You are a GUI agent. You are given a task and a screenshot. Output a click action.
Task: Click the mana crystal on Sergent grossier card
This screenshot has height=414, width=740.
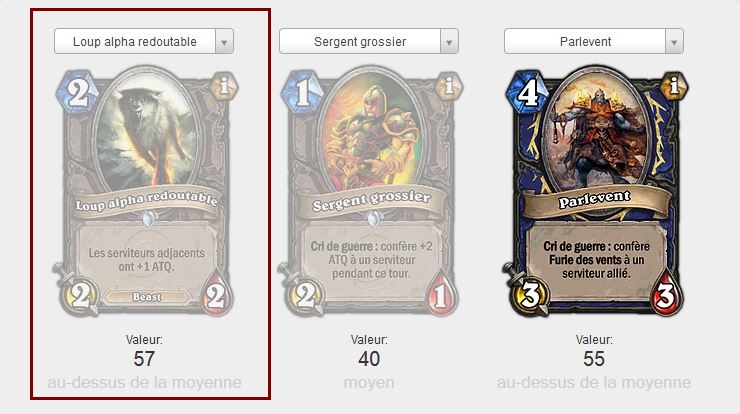(303, 92)
